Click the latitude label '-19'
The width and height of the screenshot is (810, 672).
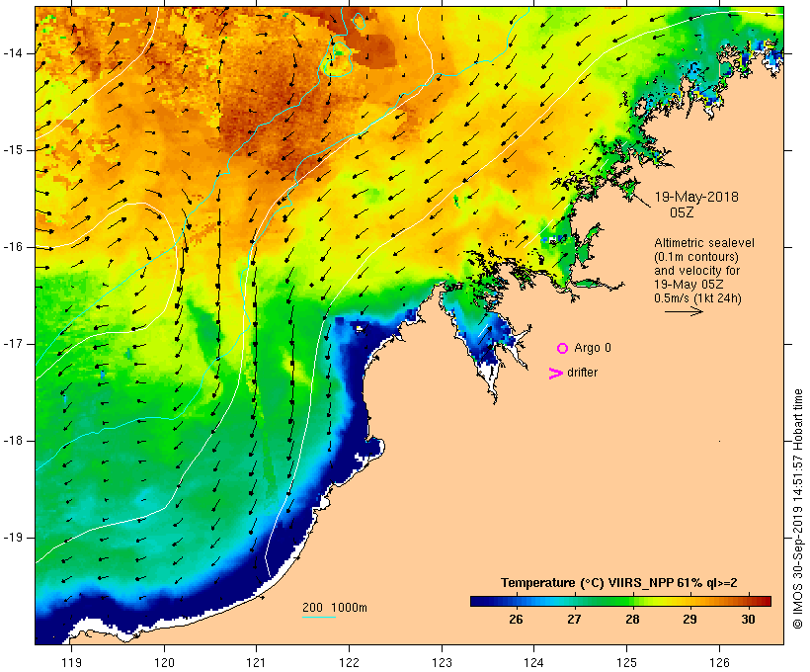(12, 538)
